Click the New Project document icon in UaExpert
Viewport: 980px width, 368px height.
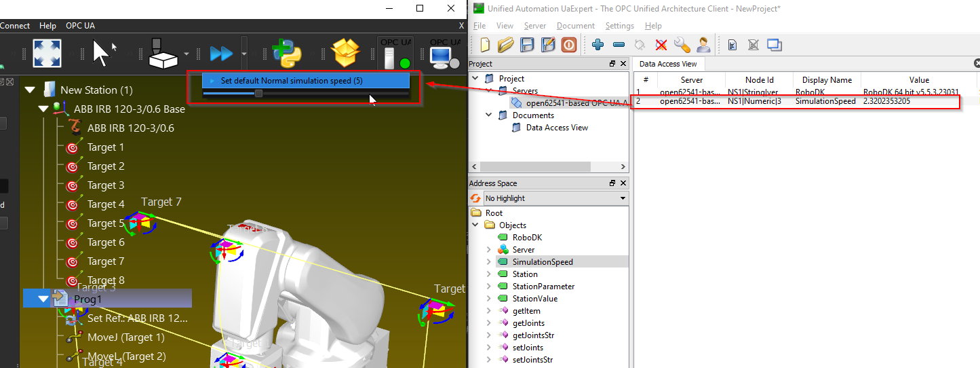coord(485,45)
